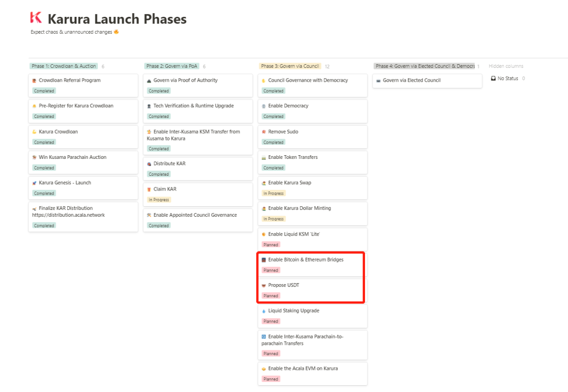Expand the Hidden columns section
Viewport: 568px width, 392px height.
tap(506, 66)
